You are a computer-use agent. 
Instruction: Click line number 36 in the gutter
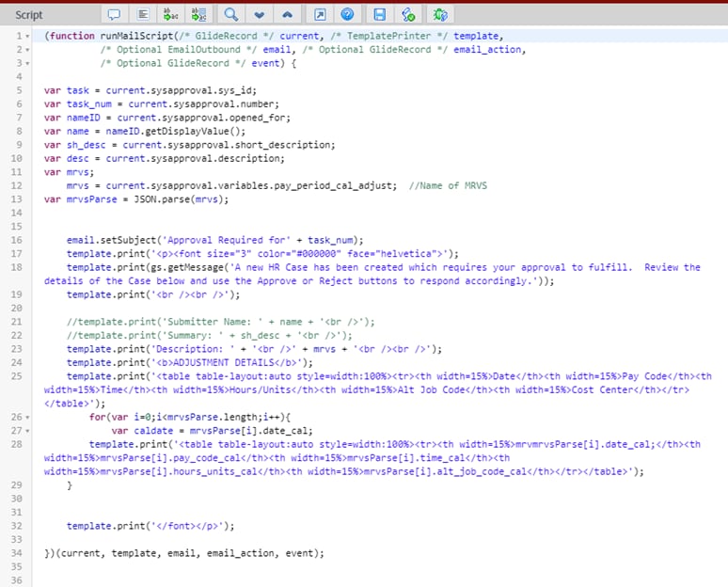(x=17, y=580)
